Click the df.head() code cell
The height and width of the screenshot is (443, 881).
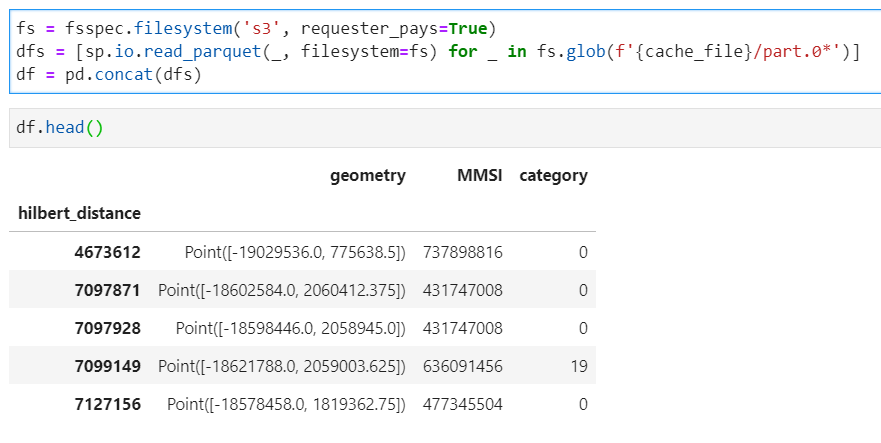click(445, 128)
